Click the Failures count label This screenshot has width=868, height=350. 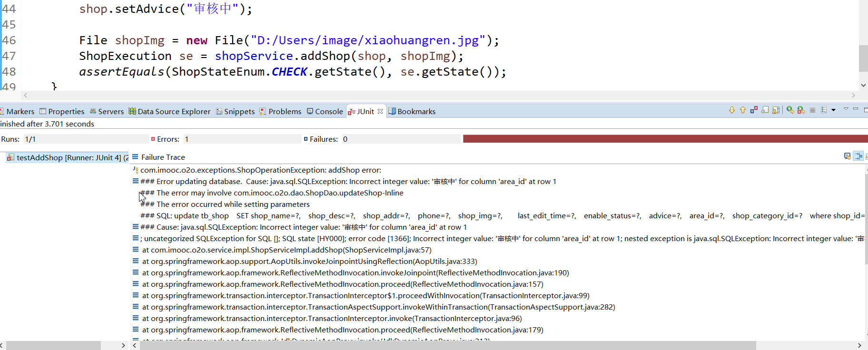324,139
